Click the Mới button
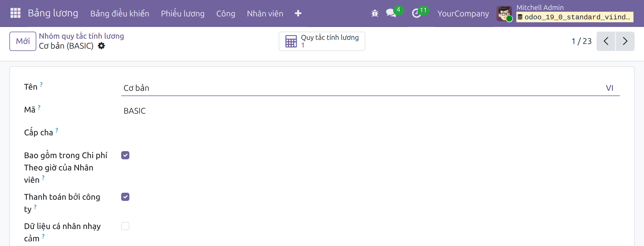 coord(23,41)
